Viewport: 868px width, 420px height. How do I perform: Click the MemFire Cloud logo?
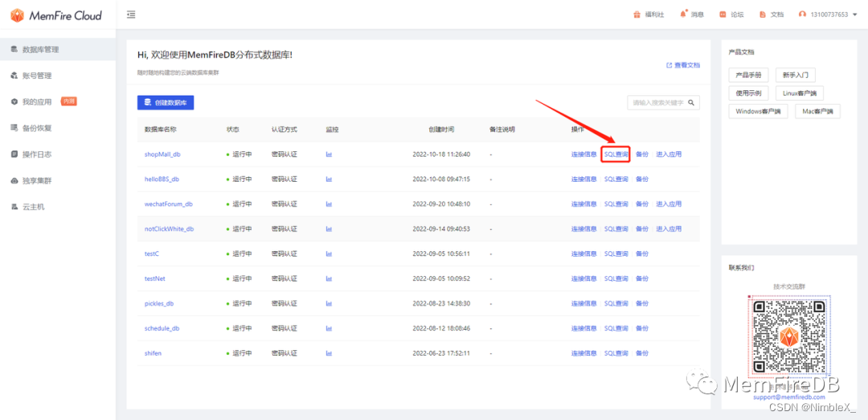(x=56, y=15)
